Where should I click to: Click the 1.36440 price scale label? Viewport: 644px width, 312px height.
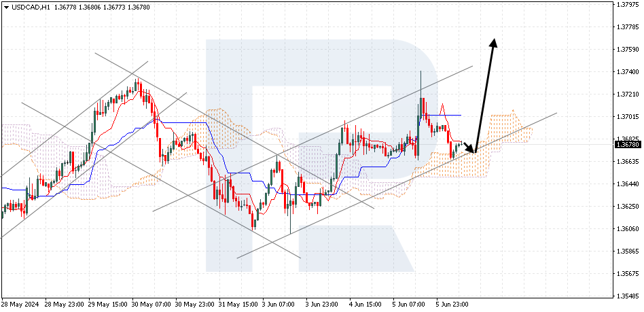pos(628,184)
